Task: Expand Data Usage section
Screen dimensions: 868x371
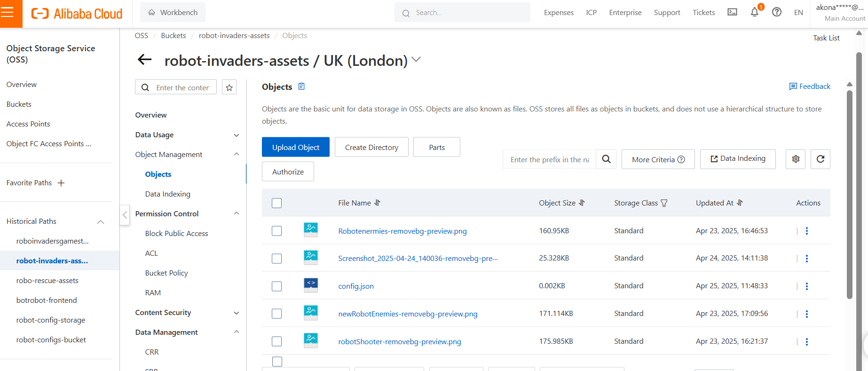Action: [x=237, y=135]
